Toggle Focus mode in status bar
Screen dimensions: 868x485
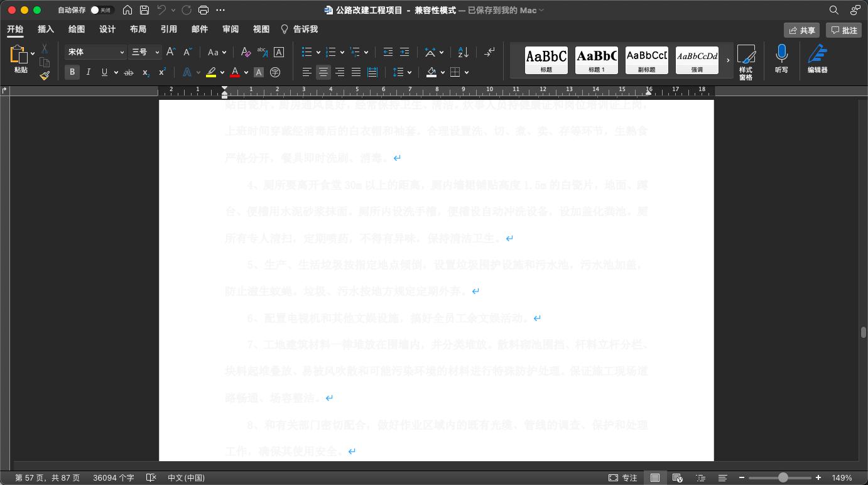(623, 477)
